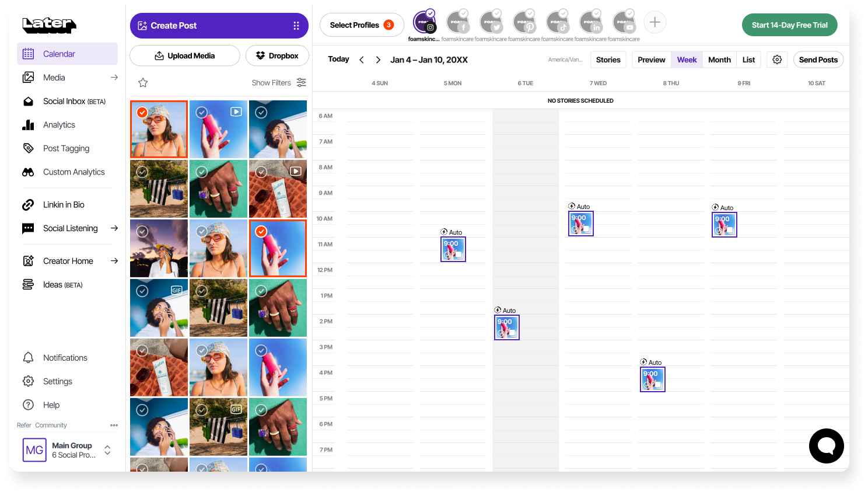Open the Calendar page from the sidebar

pos(67,54)
